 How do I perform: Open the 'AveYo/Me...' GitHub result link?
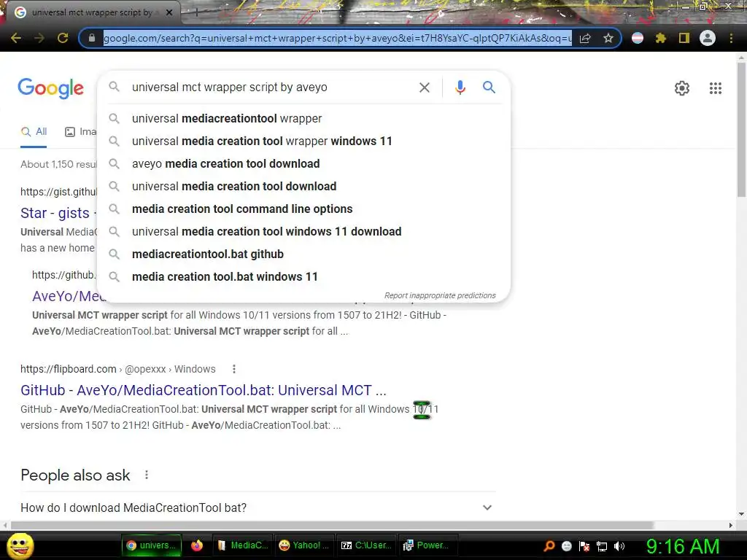(68, 296)
